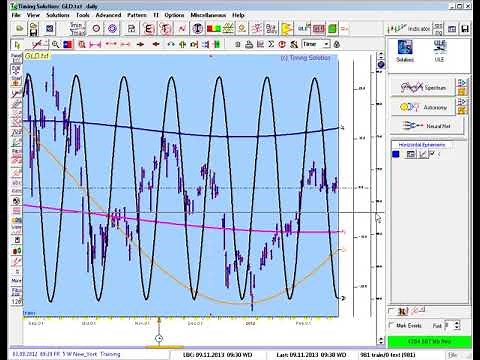Click the More button in left sidebar
This screenshot has height=360, width=480.
[x=16, y=281]
